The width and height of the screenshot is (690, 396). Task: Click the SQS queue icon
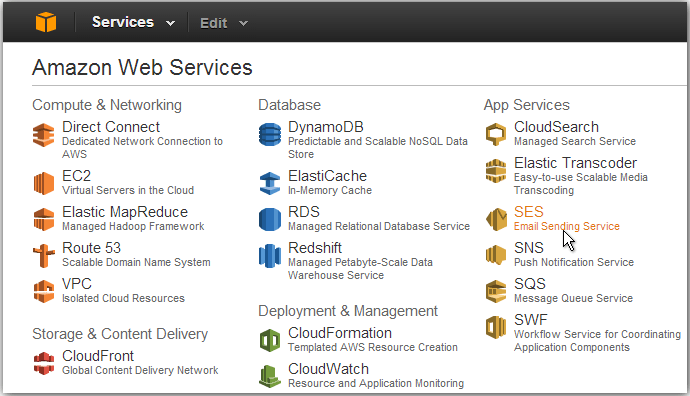coord(496,291)
